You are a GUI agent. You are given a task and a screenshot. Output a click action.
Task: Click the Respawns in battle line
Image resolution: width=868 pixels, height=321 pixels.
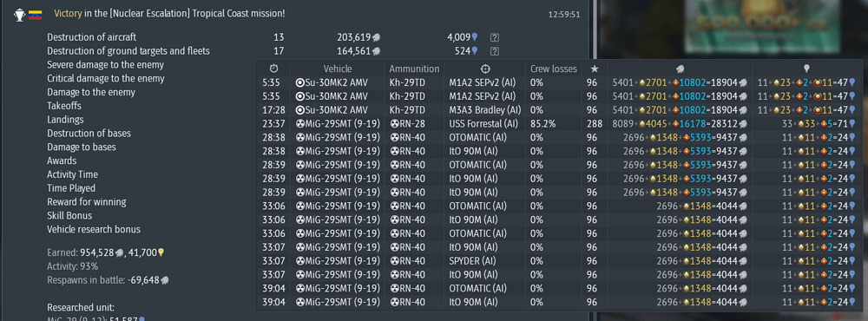108,280
